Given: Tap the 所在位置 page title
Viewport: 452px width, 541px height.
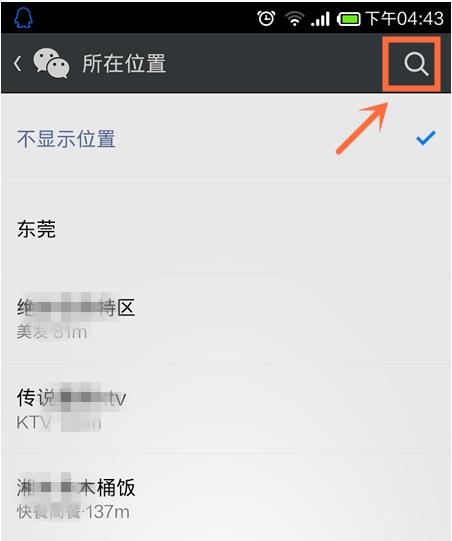Looking at the screenshot, I should pos(124,64).
